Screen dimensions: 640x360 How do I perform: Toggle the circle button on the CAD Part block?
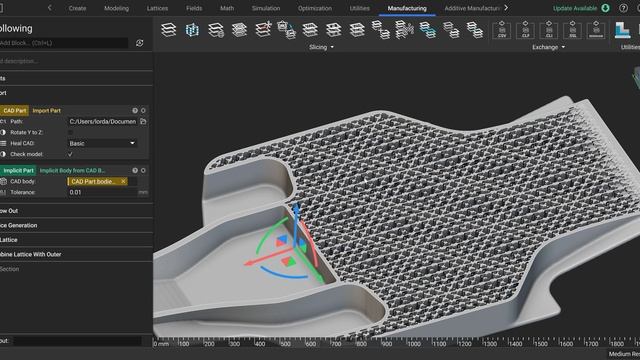[143, 111]
